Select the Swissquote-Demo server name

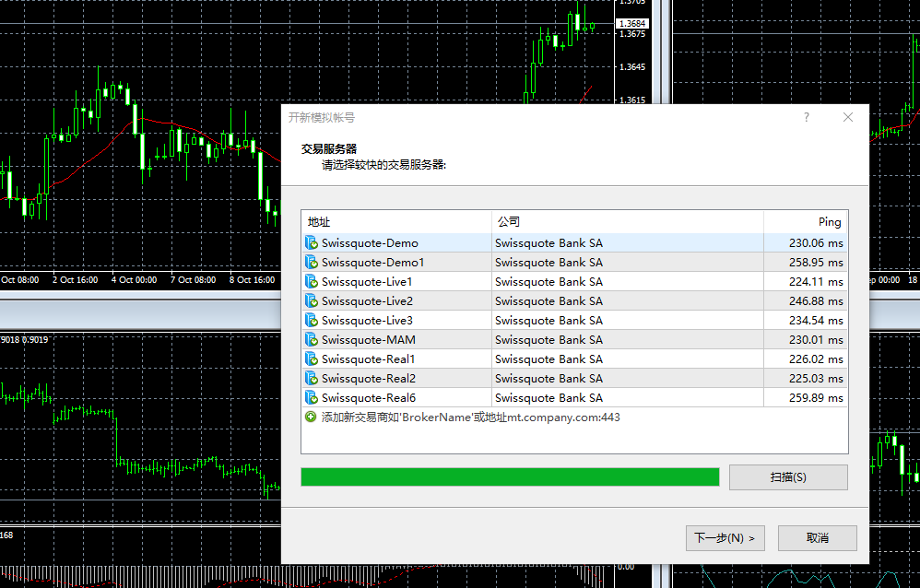370,243
